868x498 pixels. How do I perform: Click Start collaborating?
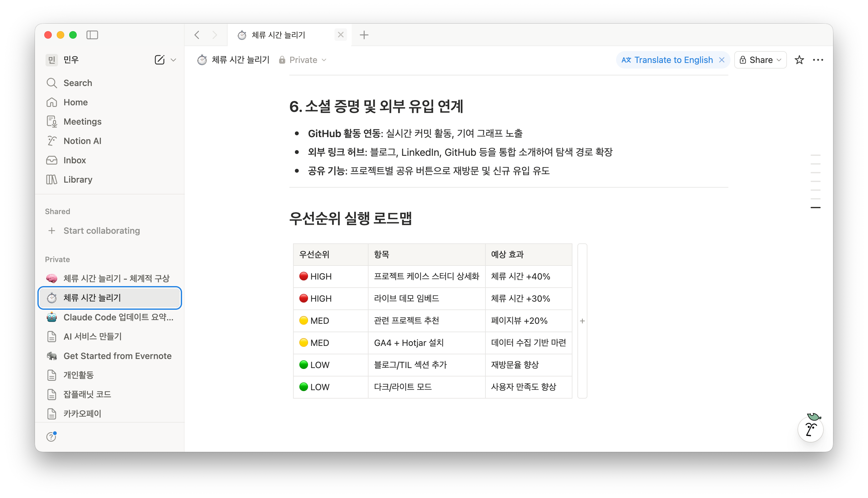pyautogui.click(x=109, y=231)
